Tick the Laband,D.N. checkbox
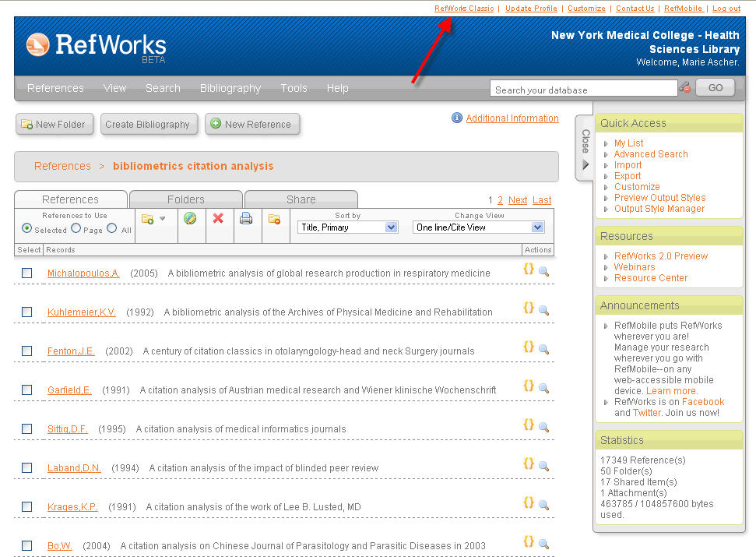Image resolution: width=756 pixels, height=557 pixels. pyautogui.click(x=27, y=468)
